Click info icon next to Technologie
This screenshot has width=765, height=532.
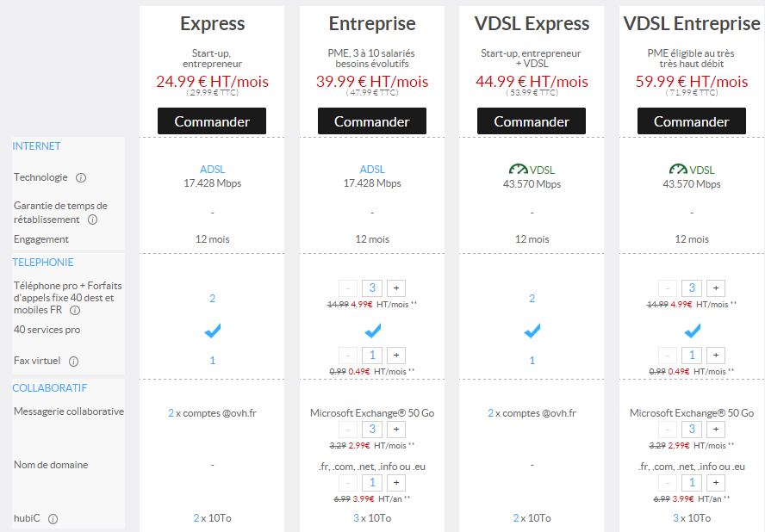(x=81, y=178)
